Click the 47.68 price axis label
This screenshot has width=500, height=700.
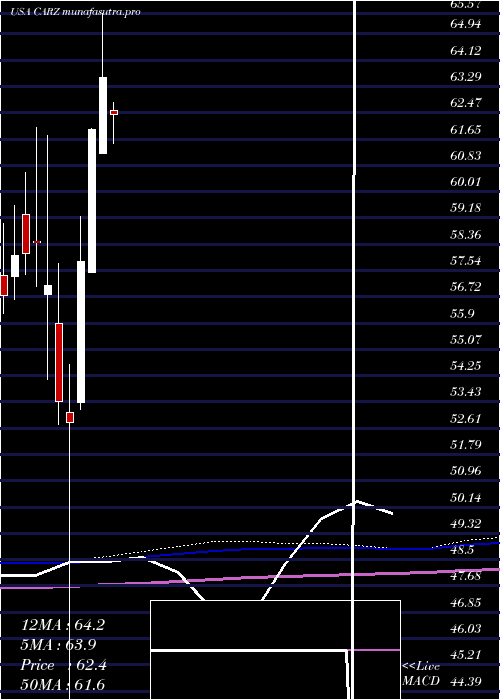point(466,576)
